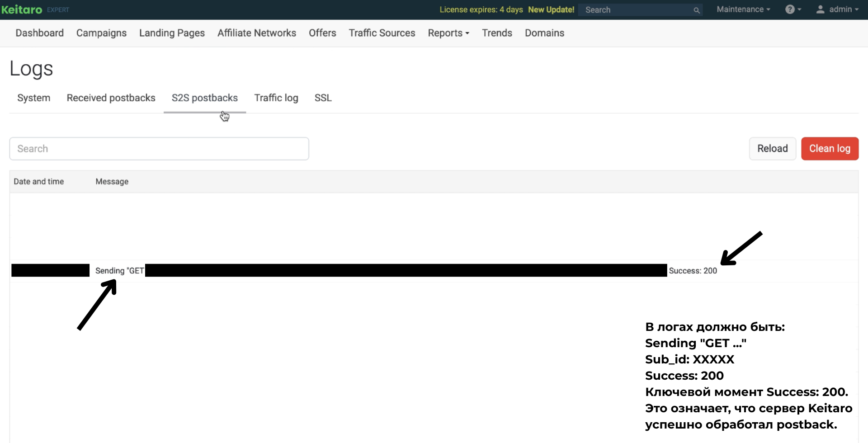The height and width of the screenshot is (443, 868).
Task: Open the Received postbacks tab
Action: [x=111, y=98]
